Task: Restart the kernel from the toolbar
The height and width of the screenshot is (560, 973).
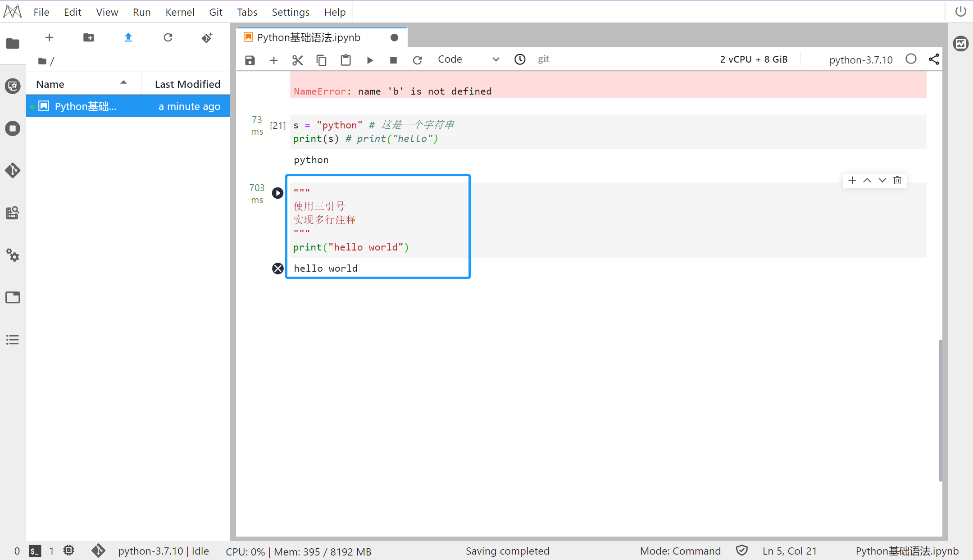Action: (x=418, y=60)
